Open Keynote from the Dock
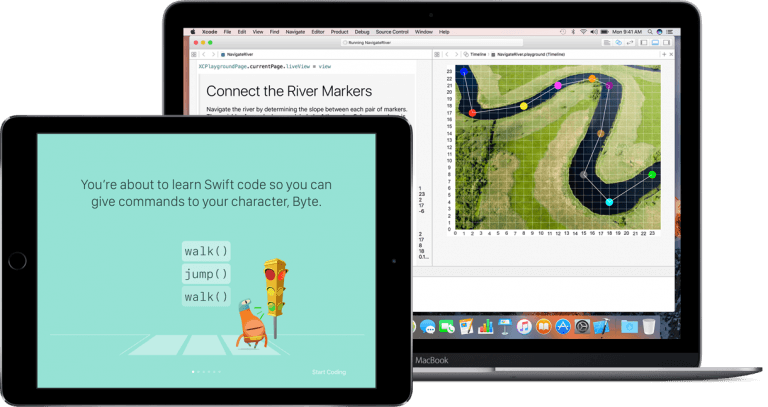The width and height of the screenshot is (768, 407). (x=505, y=326)
